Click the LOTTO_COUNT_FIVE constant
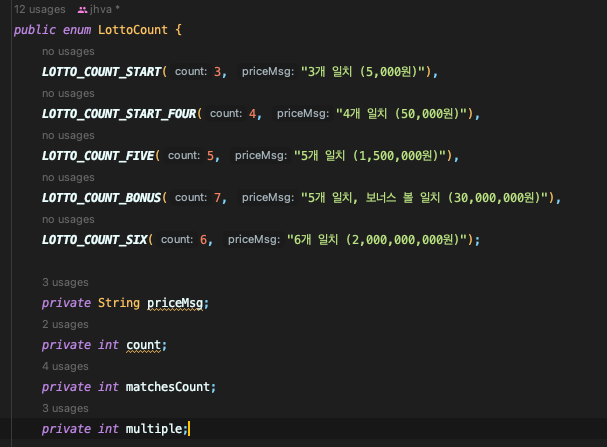607x447 pixels. (x=98, y=156)
